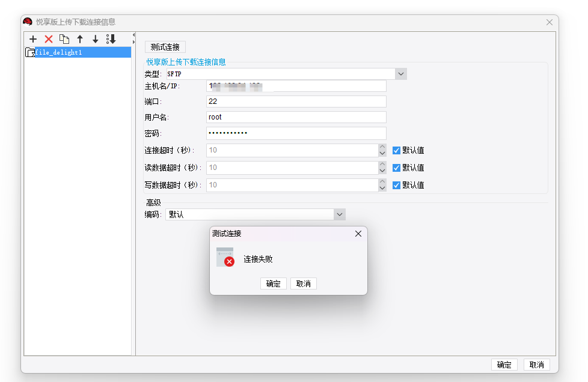The width and height of the screenshot is (588, 382).
Task: Open the 类型 SFTP dropdown
Action: [401, 74]
